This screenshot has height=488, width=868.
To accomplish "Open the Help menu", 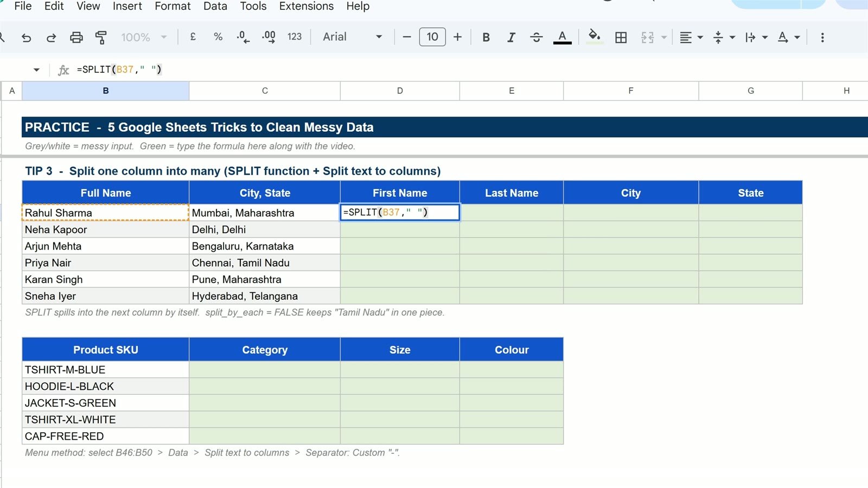I will click(x=358, y=6).
